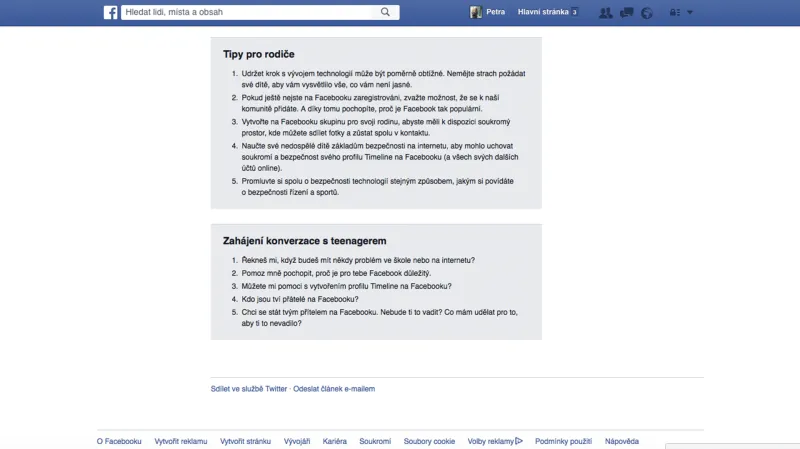800x449 pixels.
Task: Expand account menu dropdown arrow
Action: pyautogui.click(x=690, y=12)
